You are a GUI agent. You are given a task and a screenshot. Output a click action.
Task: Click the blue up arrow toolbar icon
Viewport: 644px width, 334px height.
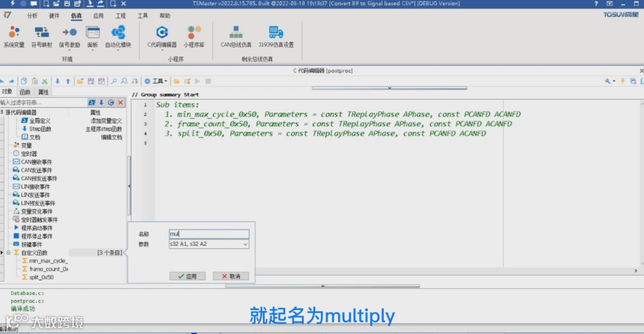68,81
